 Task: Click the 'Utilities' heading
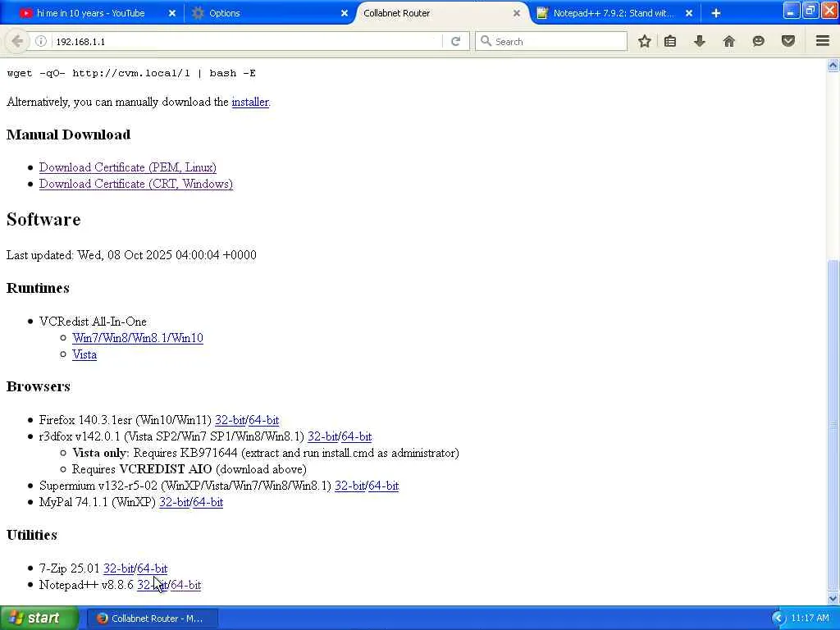32,535
